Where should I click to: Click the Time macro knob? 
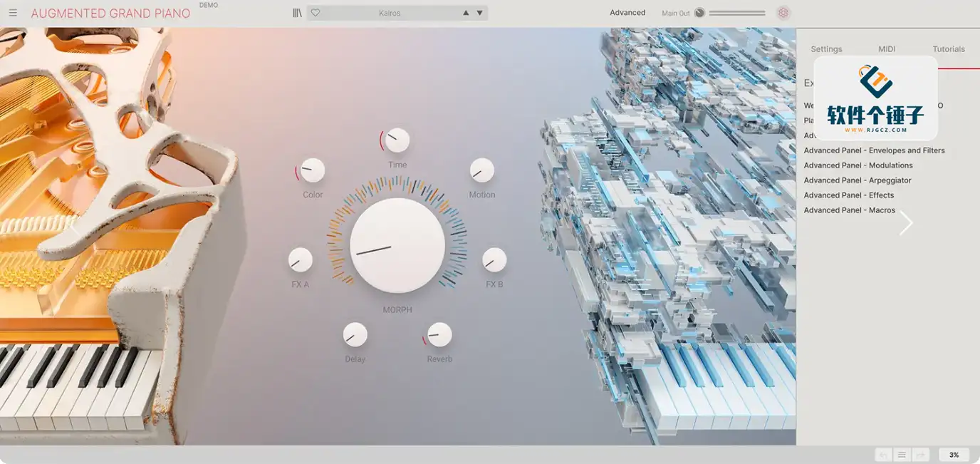397,140
